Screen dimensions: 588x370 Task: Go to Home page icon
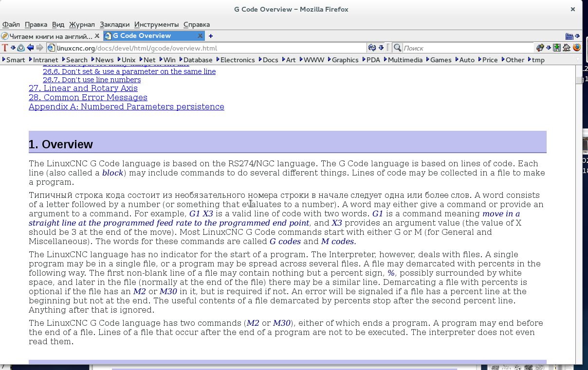click(567, 48)
